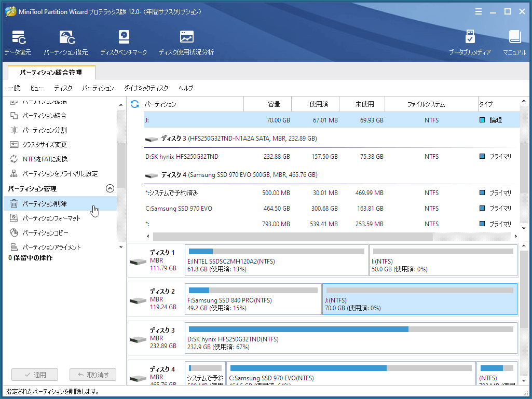
Task: Click the 取り消す undo button
Action: point(93,375)
